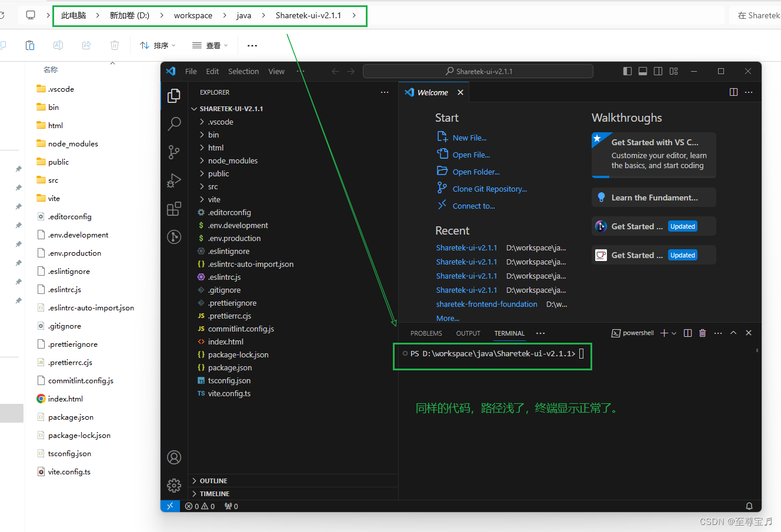Go back in VS Code navigation

(335, 71)
